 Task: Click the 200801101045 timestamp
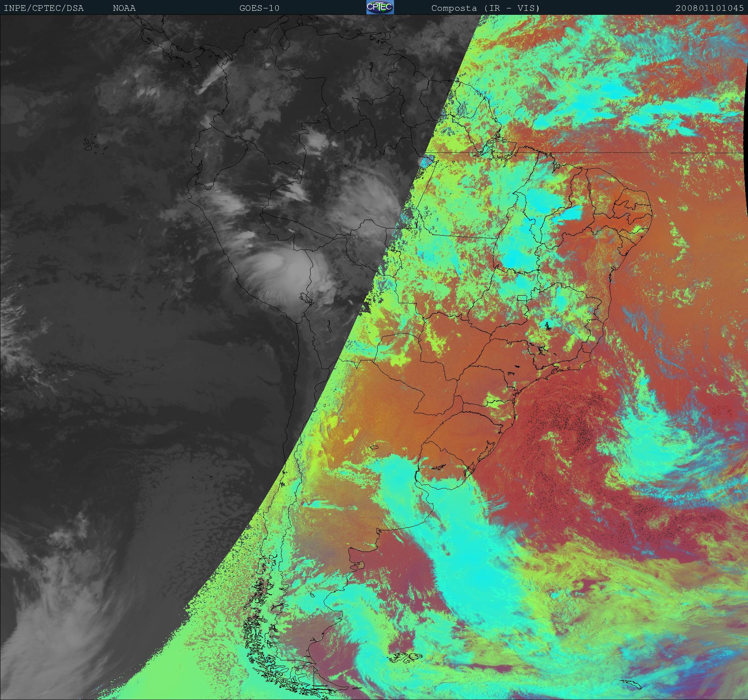click(x=710, y=8)
